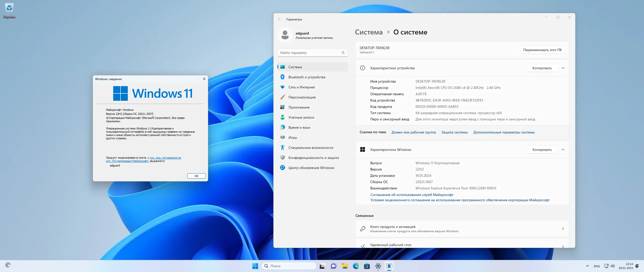Open Персонализация settings from sidebar

pyautogui.click(x=302, y=97)
